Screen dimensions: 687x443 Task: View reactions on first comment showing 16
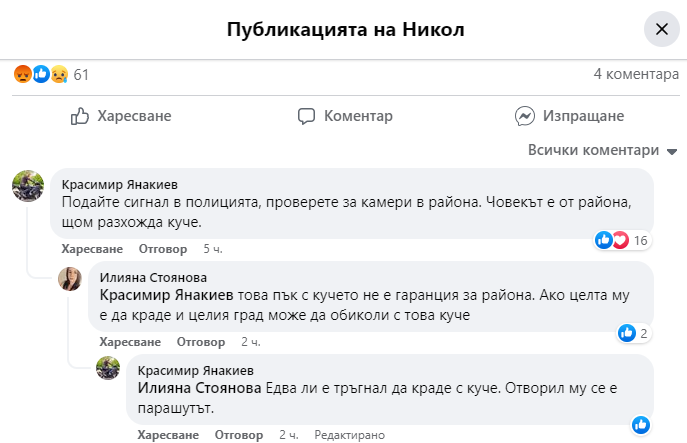tap(621, 240)
